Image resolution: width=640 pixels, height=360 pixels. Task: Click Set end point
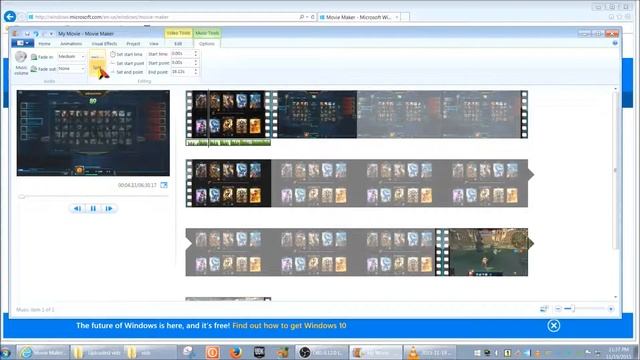(127, 72)
